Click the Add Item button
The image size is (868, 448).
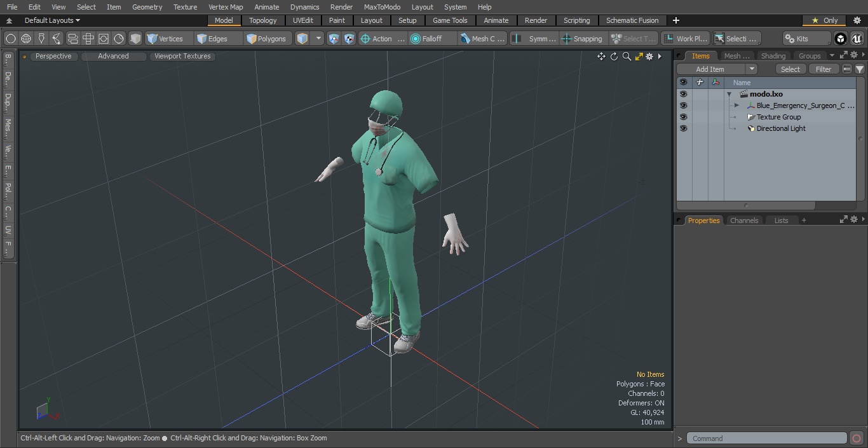tap(710, 69)
